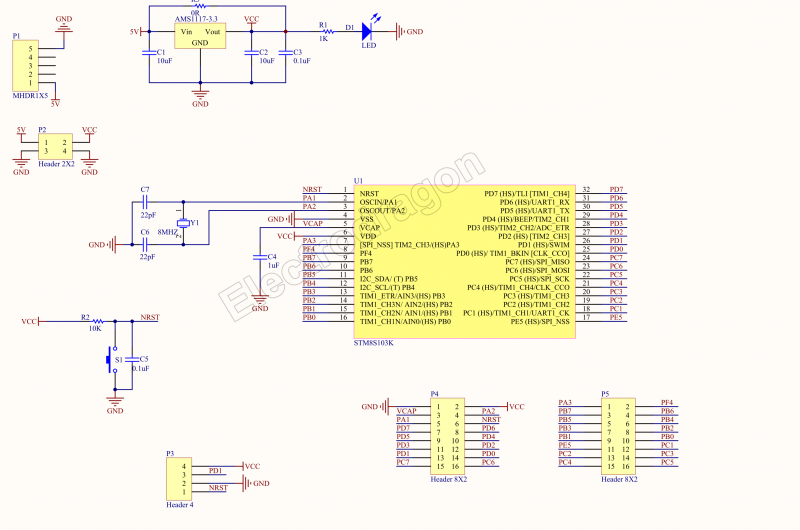Click capacitor C3 0.1uF symbol
Image resolution: width=800 pixels, height=530 pixels.
coord(285,53)
